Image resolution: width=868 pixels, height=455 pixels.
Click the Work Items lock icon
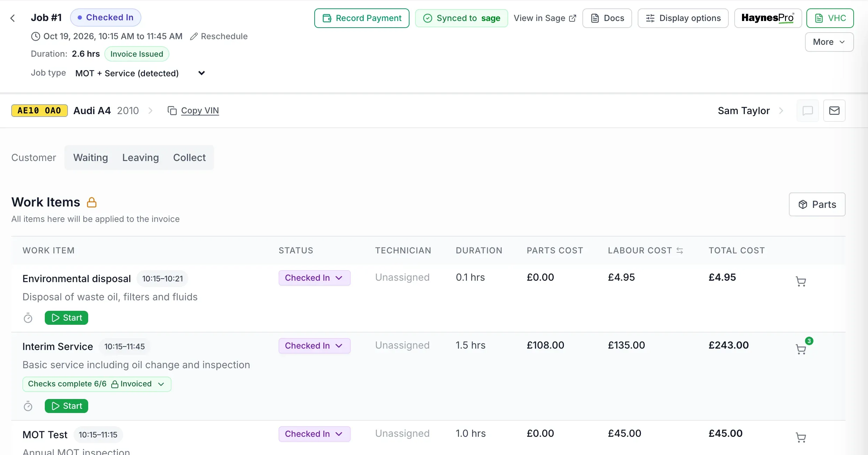[92, 202]
